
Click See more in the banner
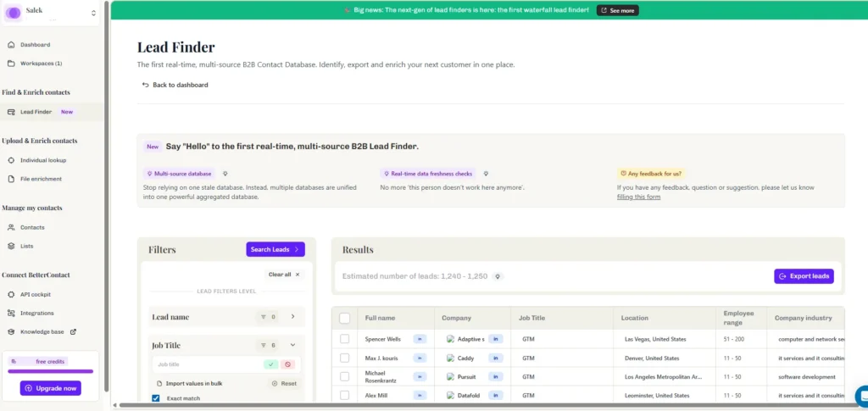pyautogui.click(x=617, y=10)
